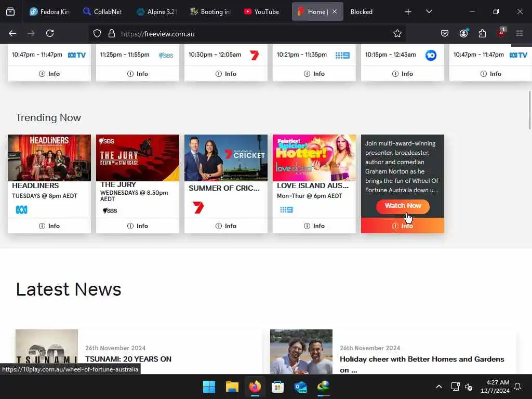Open File Explorer from taskbar
This screenshot has width=532, height=399.
(x=232, y=387)
